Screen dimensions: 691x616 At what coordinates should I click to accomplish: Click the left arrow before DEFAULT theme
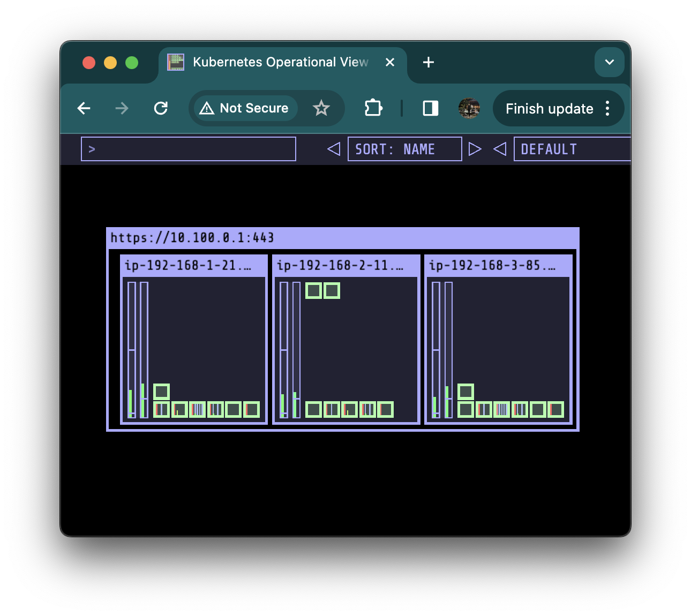pyautogui.click(x=500, y=149)
